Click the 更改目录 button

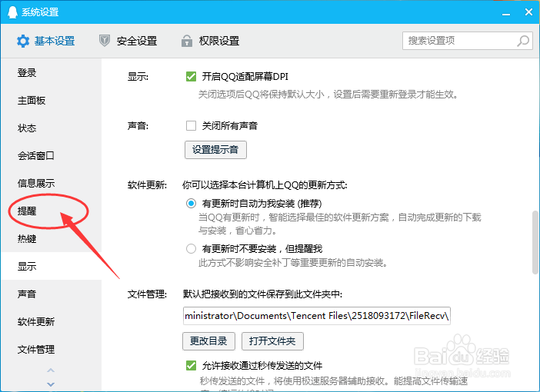[208, 341]
